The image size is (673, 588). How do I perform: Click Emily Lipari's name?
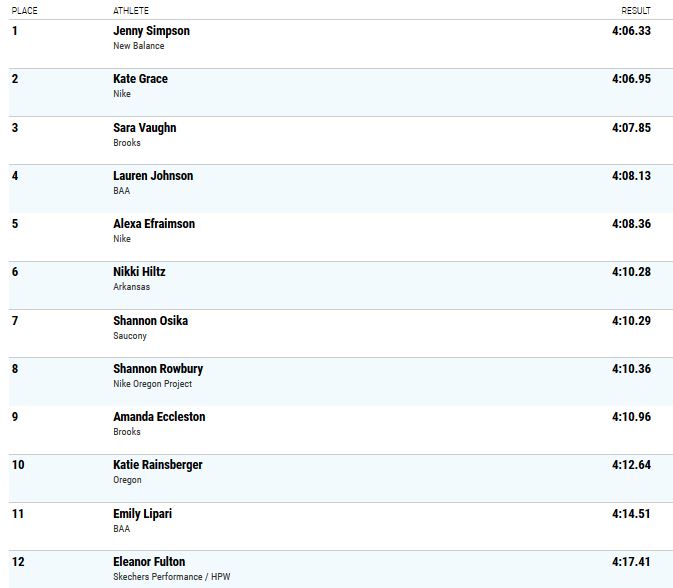coord(142,514)
